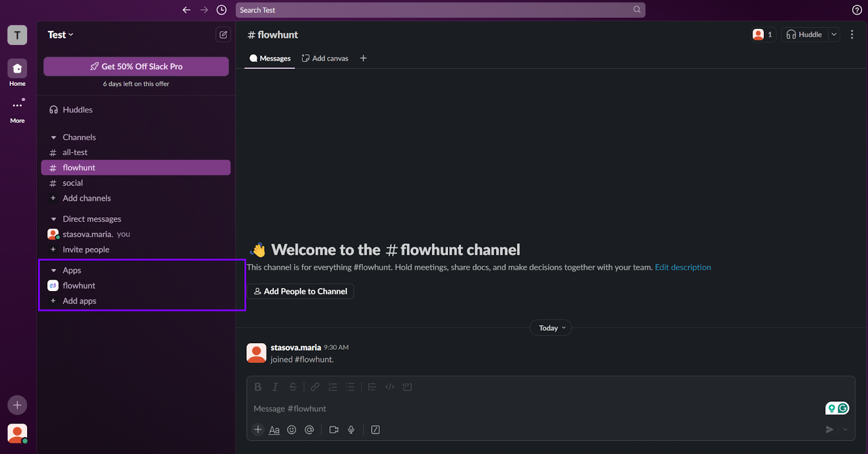Open the user profile avatar at bottom left
Screen dimensions: 868x454
[x=17, y=433]
